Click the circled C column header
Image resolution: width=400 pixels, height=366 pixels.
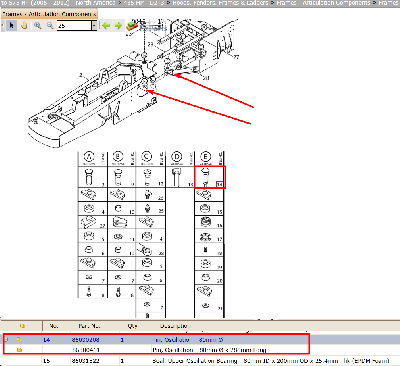(147, 157)
